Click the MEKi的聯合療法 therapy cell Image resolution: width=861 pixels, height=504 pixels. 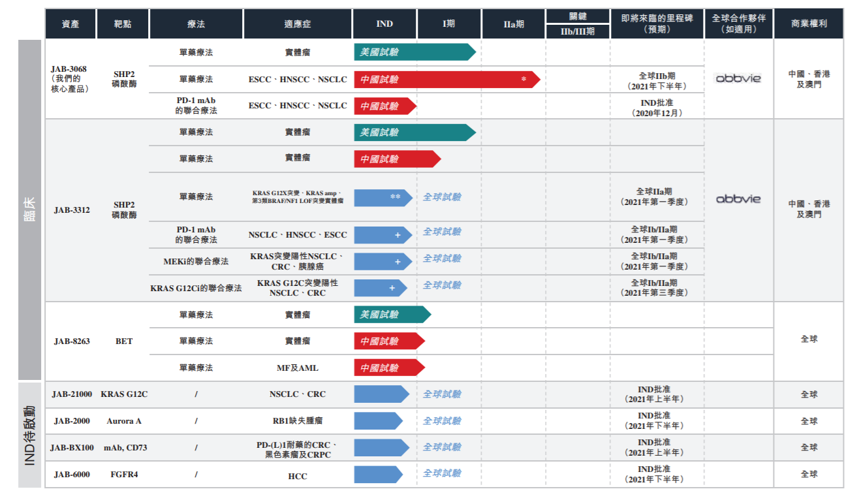tap(196, 261)
